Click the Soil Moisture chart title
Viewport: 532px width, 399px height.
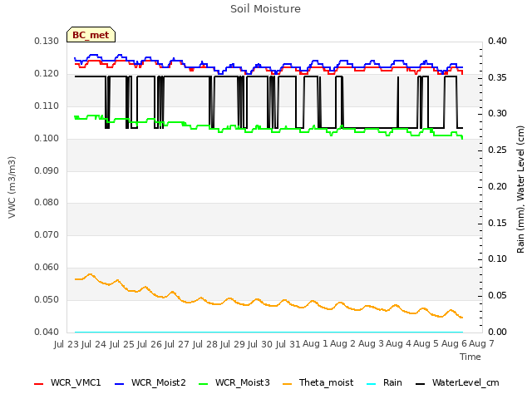click(265, 9)
